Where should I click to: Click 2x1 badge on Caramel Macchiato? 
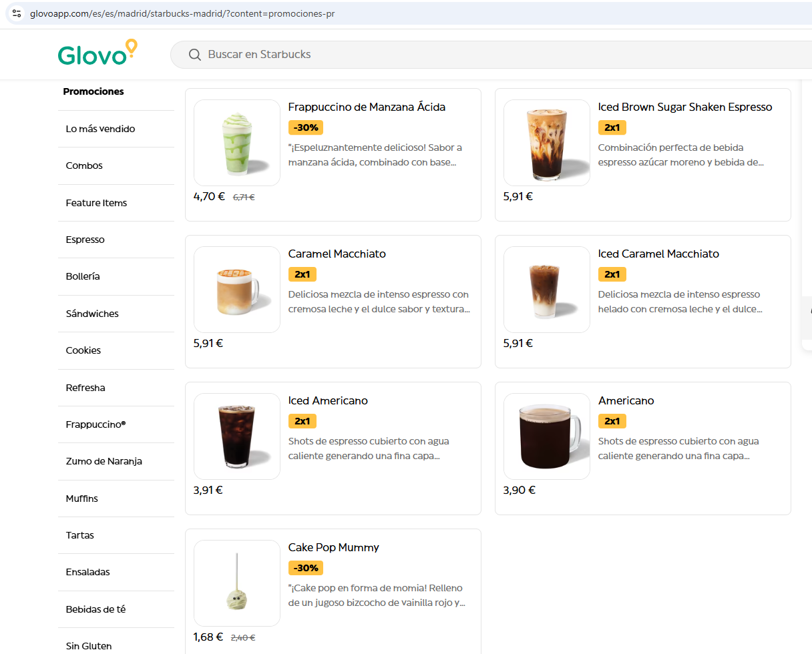click(302, 274)
